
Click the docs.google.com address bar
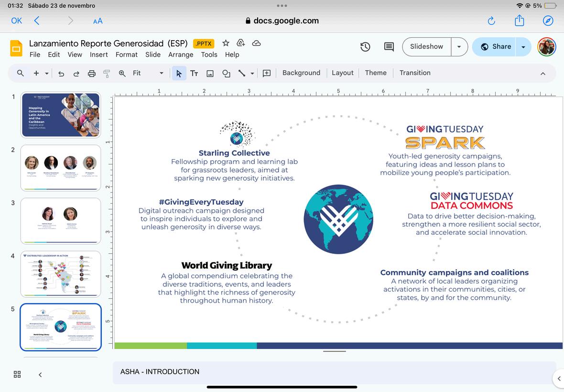(282, 21)
